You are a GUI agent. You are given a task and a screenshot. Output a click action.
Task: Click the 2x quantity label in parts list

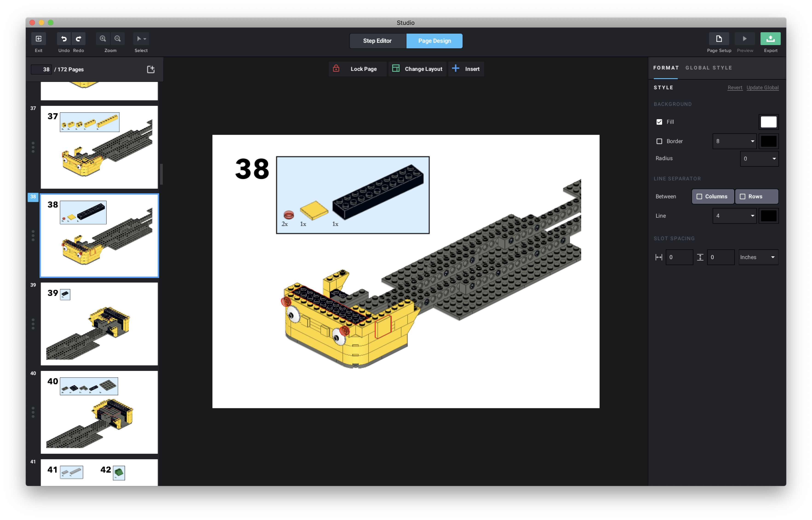[285, 224]
